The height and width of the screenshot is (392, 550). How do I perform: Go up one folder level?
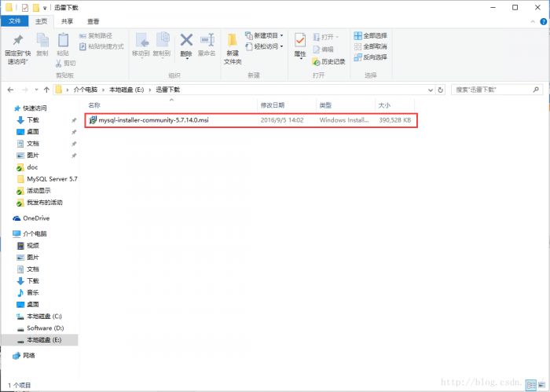pos(46,90)
